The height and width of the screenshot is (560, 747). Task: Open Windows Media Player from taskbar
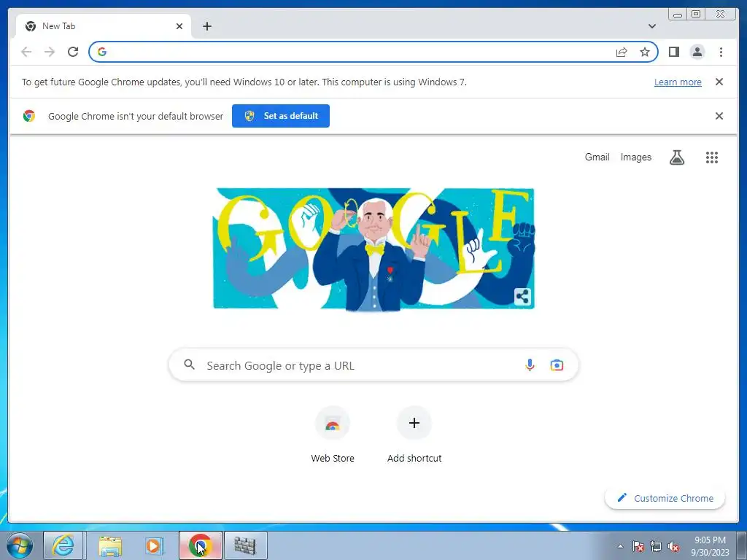(x=153, y=545)
